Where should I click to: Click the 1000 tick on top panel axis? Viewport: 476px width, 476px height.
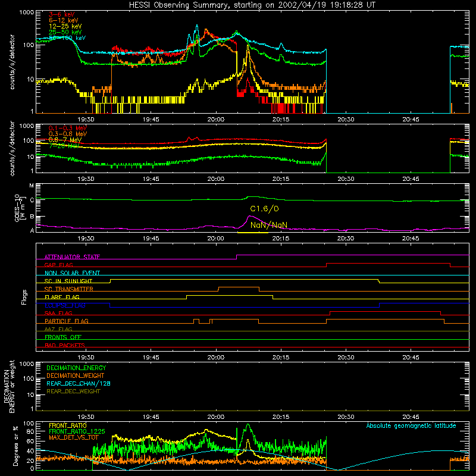(x=27, y=12)
